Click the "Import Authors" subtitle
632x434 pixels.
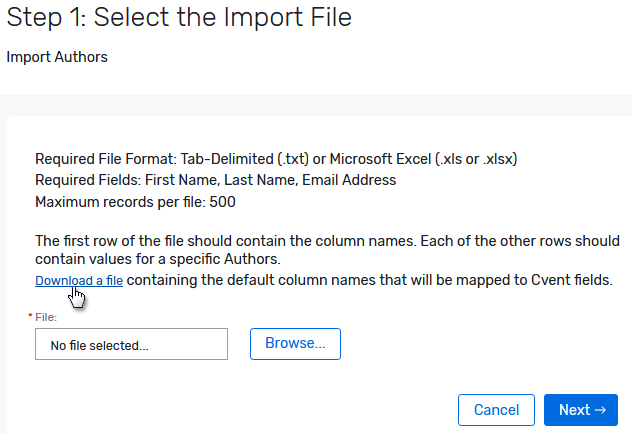pyautogui.click(x=57, y=57)
